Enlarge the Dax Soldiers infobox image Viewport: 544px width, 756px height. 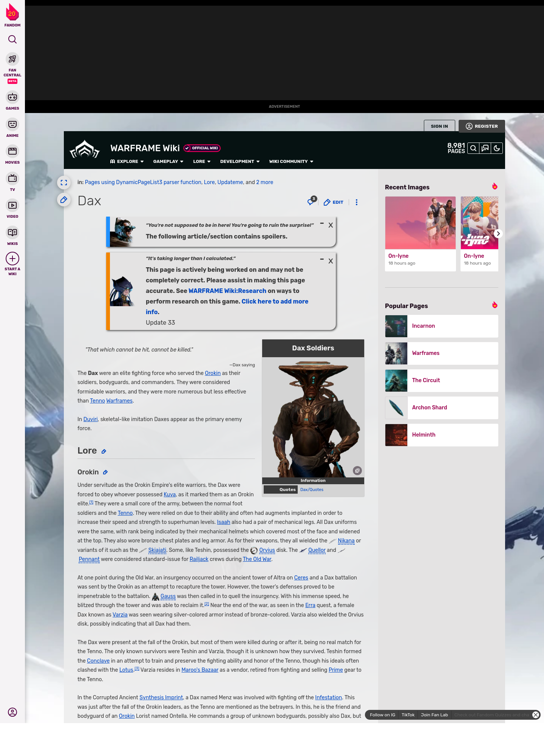[x=357, y=471]
